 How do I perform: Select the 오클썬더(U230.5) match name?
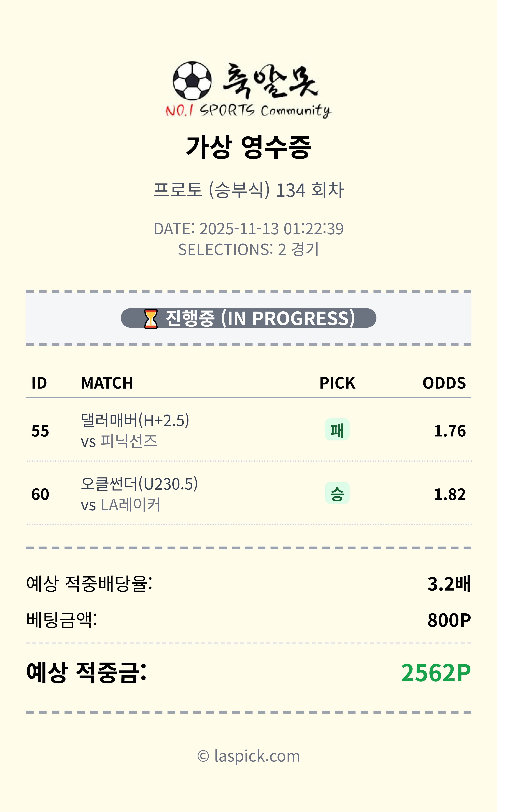pos(139,484)
